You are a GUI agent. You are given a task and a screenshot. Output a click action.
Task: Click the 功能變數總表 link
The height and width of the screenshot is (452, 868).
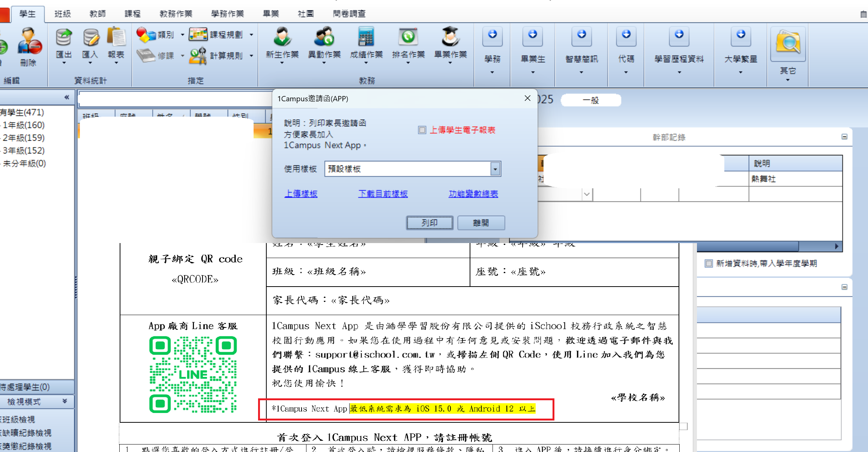coord(473,194)
